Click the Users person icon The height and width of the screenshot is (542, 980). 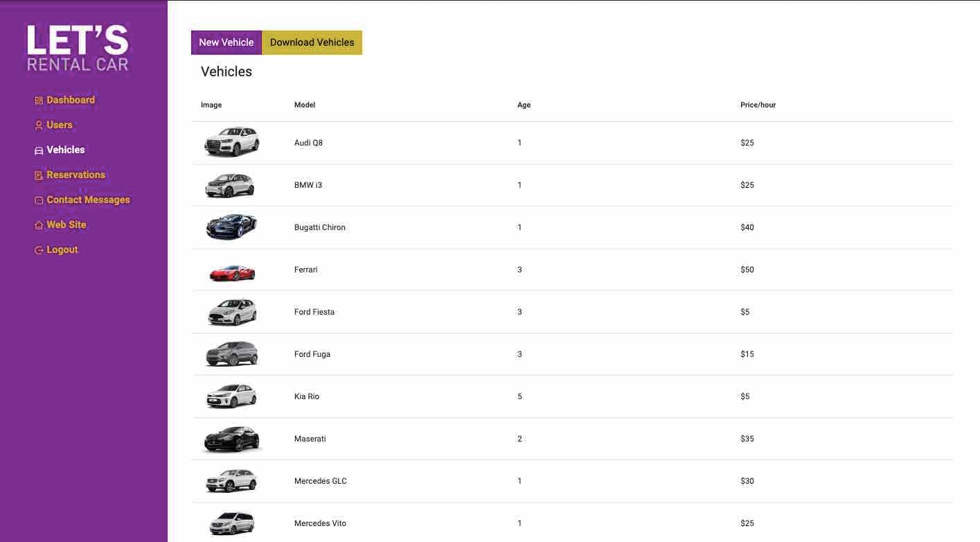[x=39, y=125]
